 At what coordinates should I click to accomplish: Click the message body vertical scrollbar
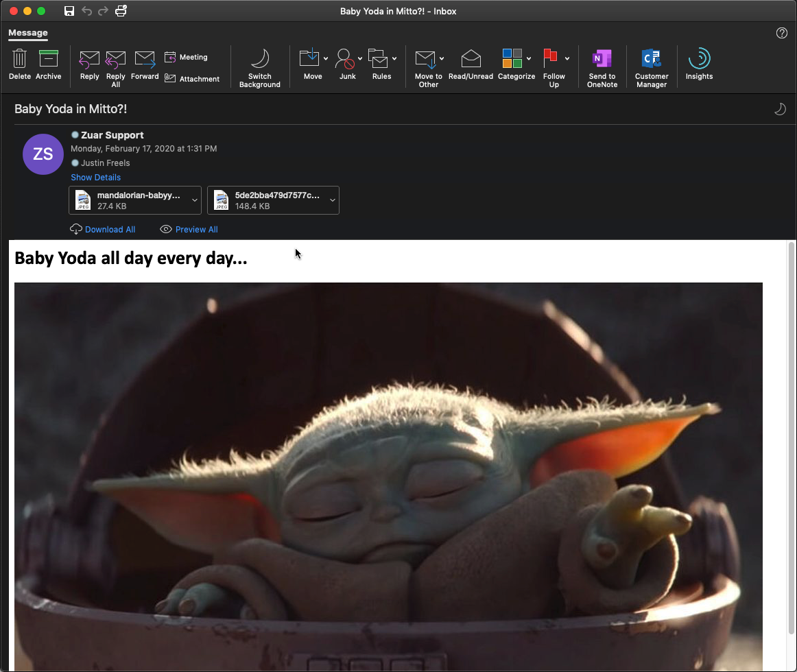[791, 438]
